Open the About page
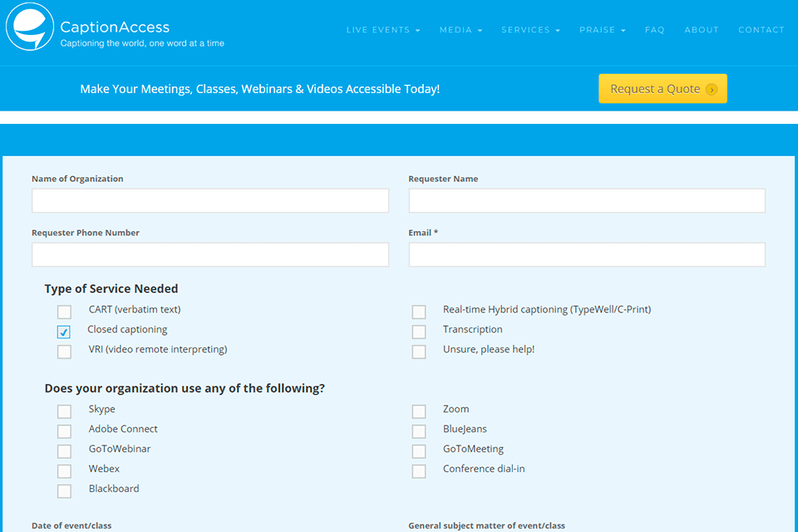798x532 pixels. [702, 30]
